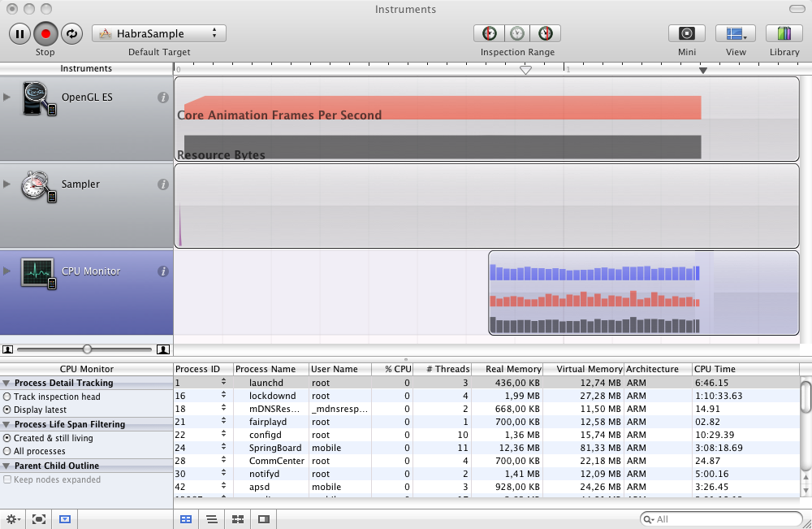The width and height of the screenshot is (812, 529).
Task: Toggle the loop playback button
Action: point(71,34)
